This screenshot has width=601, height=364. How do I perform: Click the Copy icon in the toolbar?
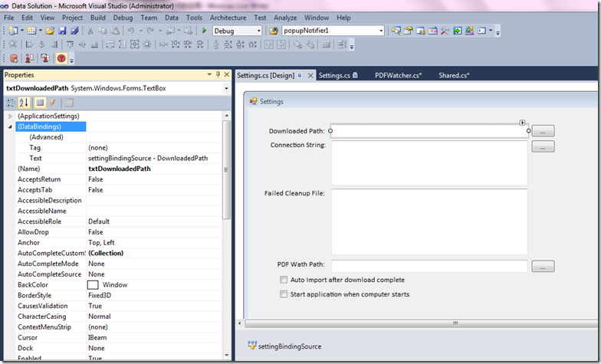pos(103,31)
